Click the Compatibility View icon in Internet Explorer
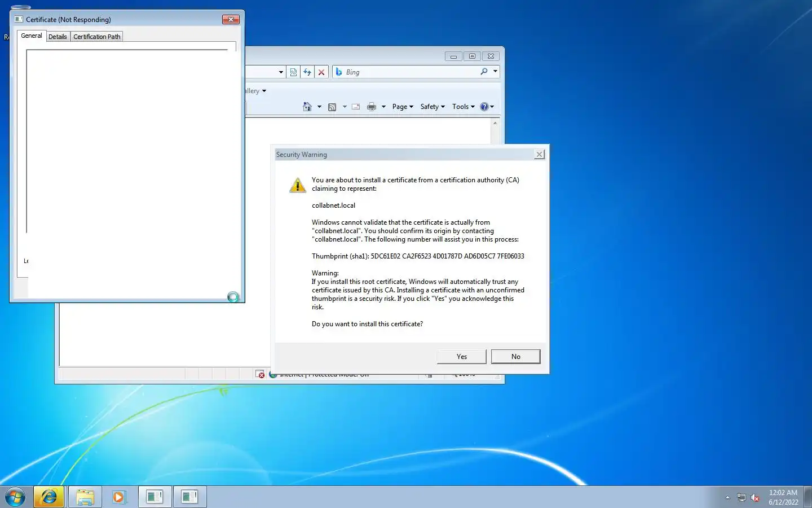 tap(293, 72)
